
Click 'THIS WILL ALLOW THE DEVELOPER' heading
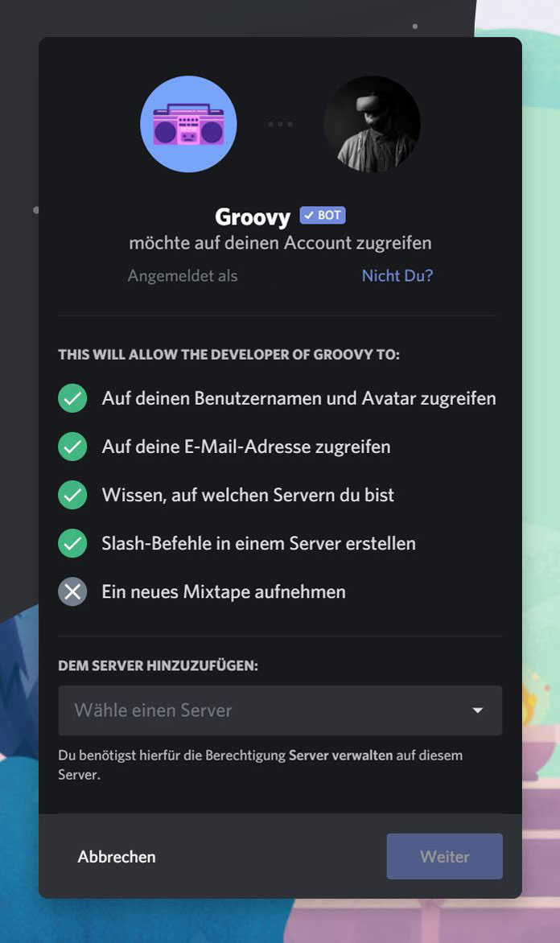229,354
